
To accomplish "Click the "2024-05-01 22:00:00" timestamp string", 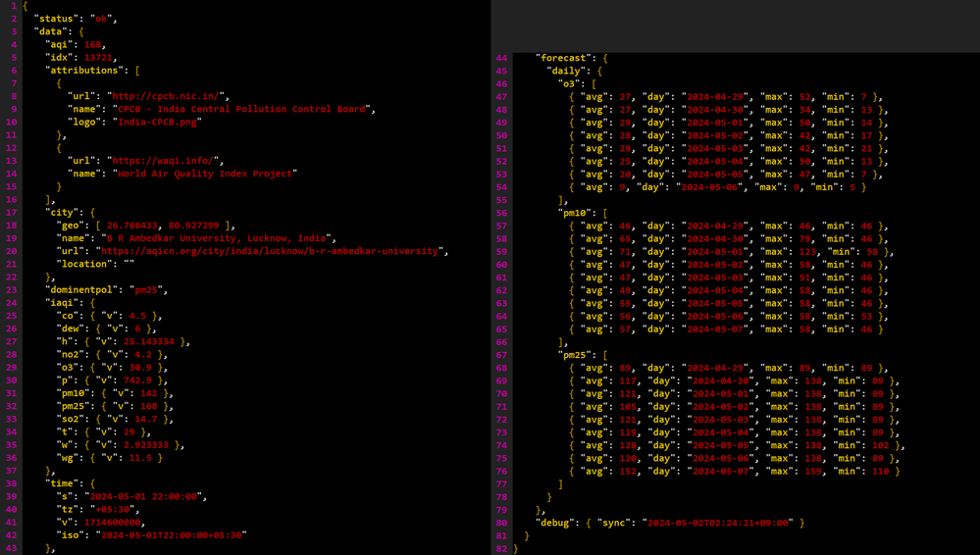I will pyautogui.click(x=144, y=497).
